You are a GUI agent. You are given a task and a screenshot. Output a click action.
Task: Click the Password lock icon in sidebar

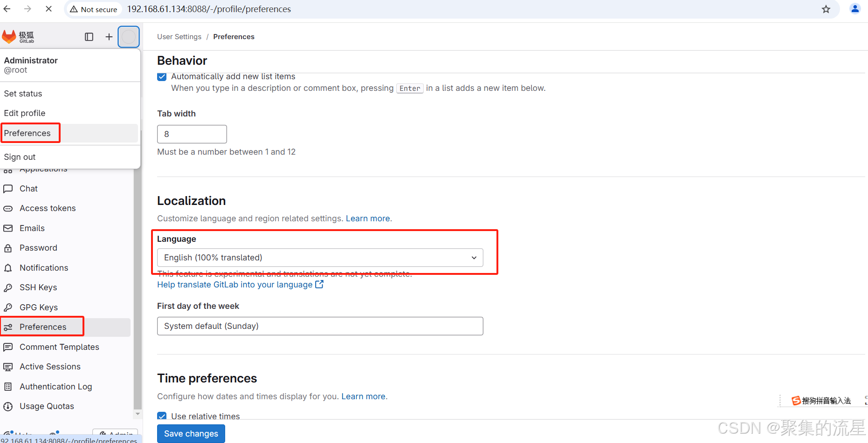point(8,248)
